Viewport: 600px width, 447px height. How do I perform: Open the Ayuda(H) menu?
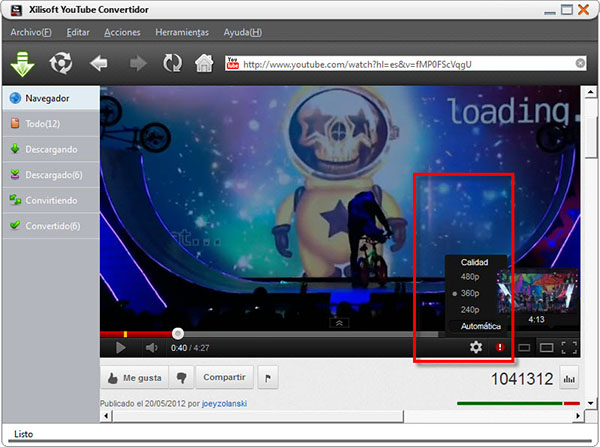[x=243, y=32]
